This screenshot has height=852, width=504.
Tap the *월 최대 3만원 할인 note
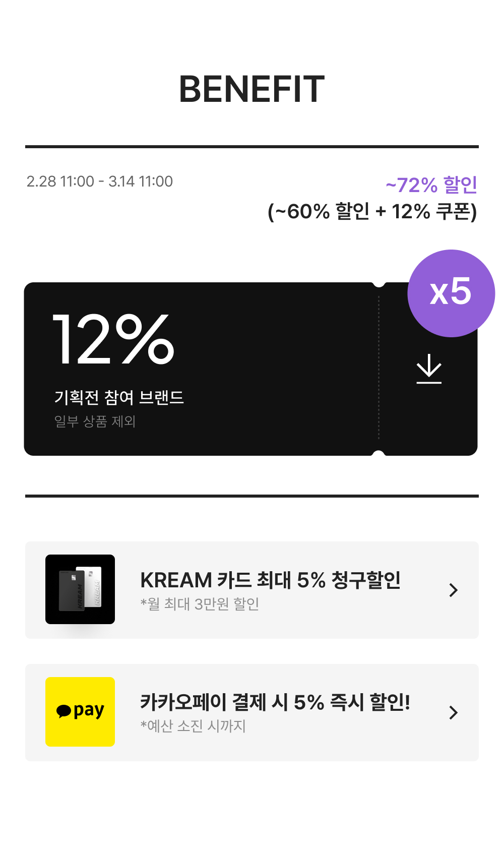coord(200,603)
